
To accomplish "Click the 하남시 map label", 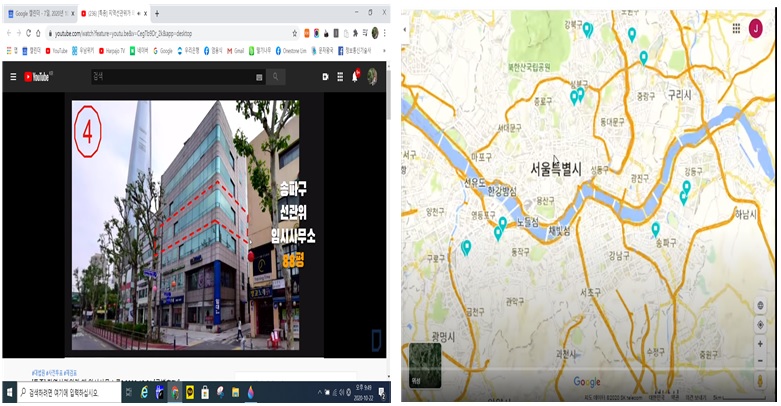I will click(x=746, y=214).
